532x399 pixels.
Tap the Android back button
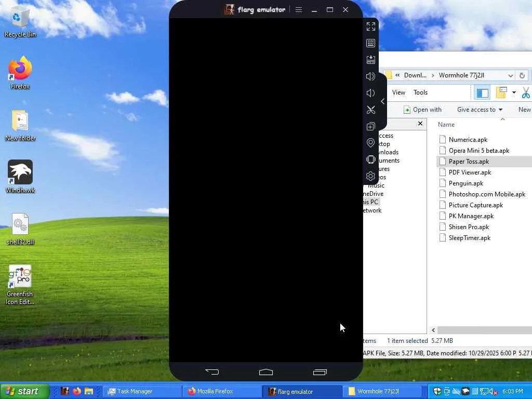tap(212, 372)
